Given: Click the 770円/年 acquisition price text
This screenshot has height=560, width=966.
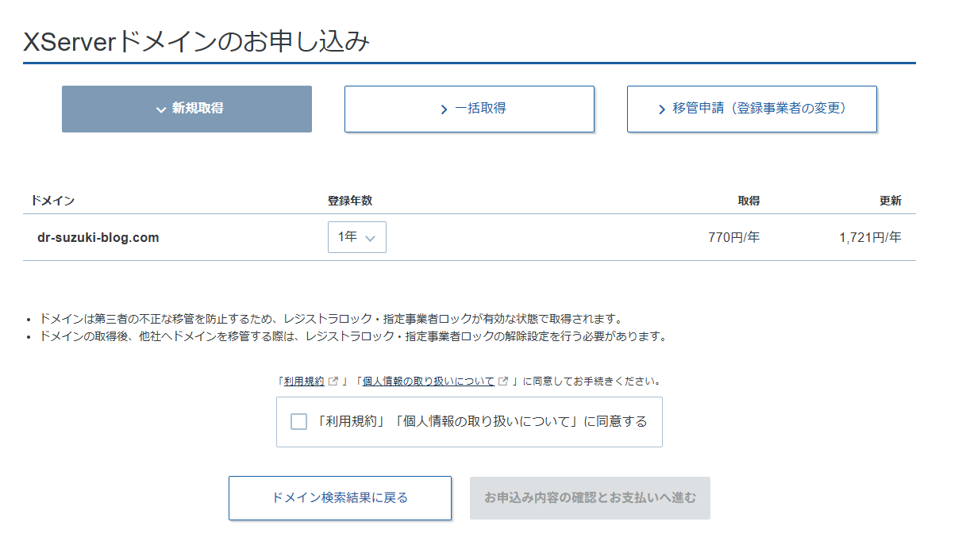Looking at the screenshot, I should tap(733, 236).
